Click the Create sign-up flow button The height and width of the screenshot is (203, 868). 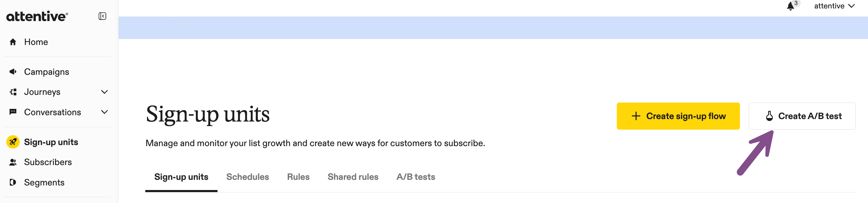(x=678, y=116)
